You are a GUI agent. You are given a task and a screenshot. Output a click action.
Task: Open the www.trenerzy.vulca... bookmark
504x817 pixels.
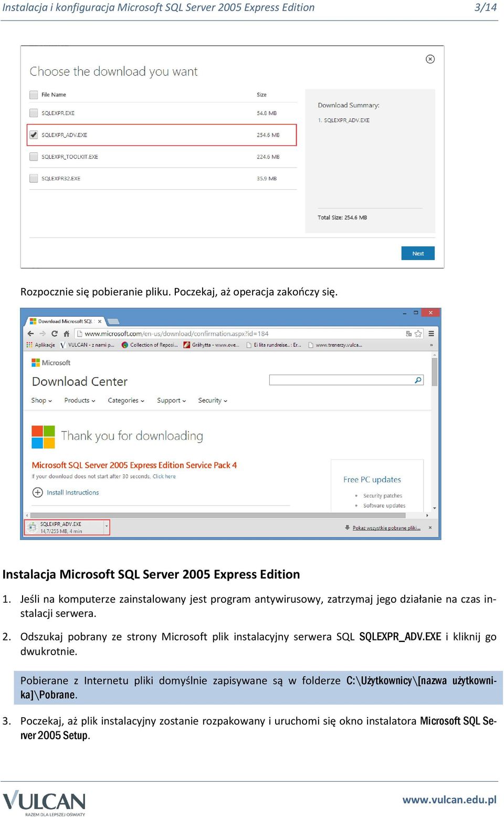[335, 345]
